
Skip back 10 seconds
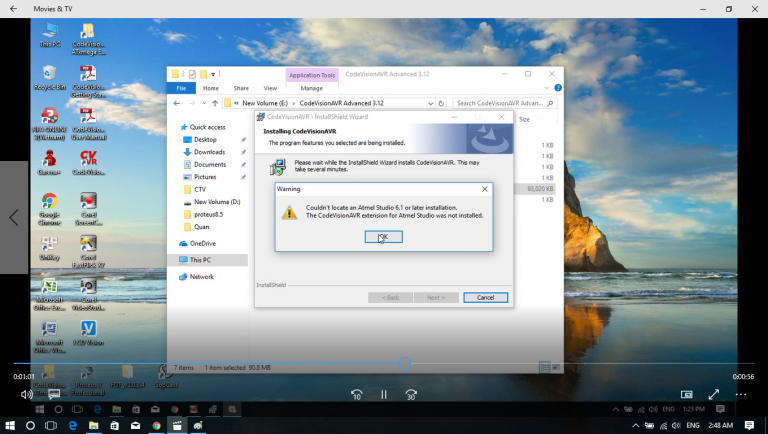356,394
